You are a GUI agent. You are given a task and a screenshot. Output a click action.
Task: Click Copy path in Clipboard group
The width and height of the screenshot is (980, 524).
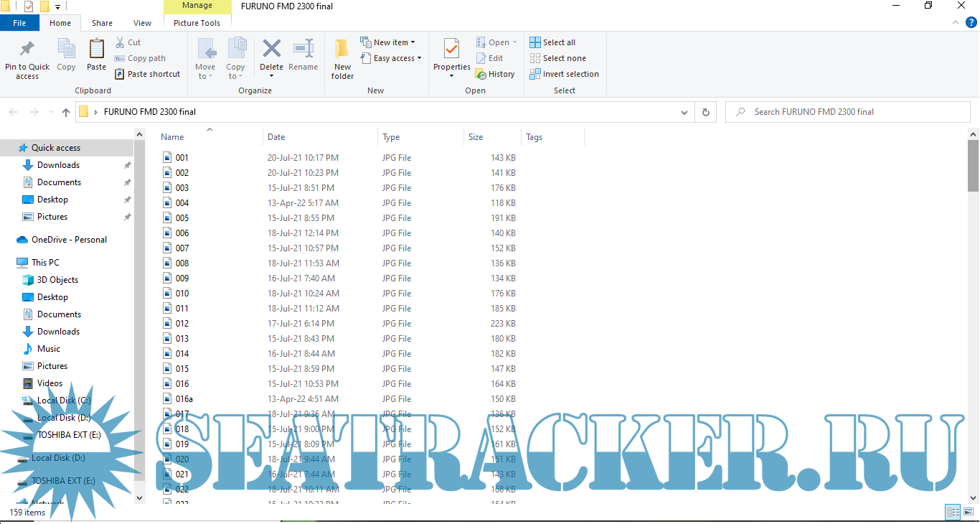pos(140,58)
